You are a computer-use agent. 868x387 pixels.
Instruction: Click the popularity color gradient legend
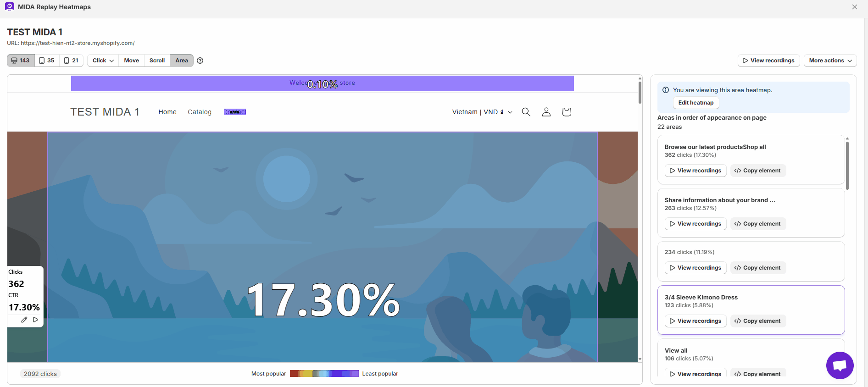(x=324, y=374)
